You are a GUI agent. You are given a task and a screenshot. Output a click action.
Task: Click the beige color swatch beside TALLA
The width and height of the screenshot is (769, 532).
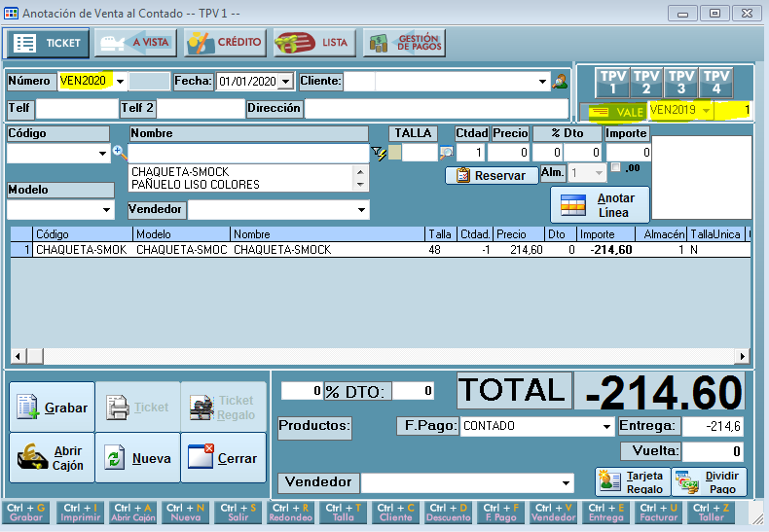pos(395,153)
